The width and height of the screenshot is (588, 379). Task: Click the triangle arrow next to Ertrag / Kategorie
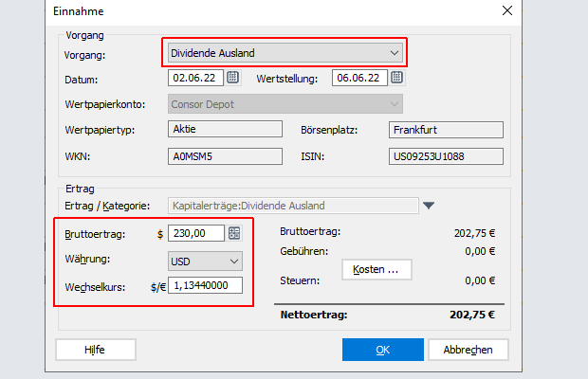429,206
